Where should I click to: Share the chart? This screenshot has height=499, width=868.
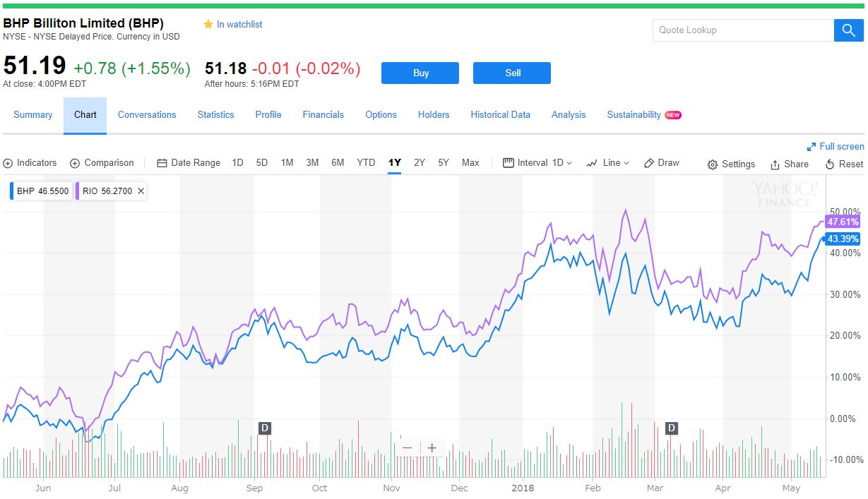(790, 164)
